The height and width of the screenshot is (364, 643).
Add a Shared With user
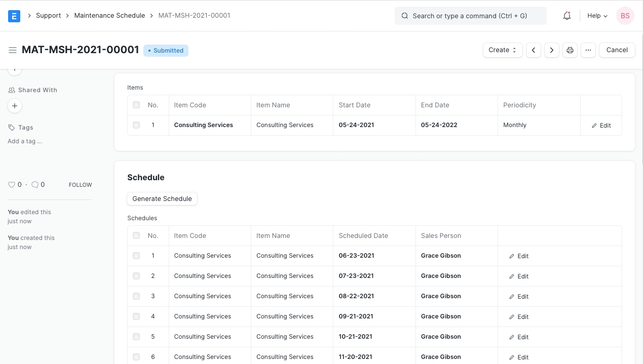coord(15,106)
